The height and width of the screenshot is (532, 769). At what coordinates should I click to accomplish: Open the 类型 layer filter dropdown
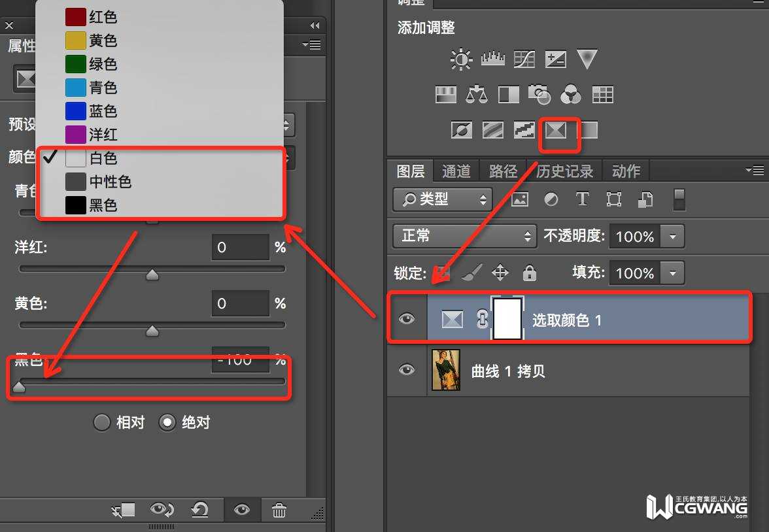pyautogui.click(x=442, y=199)
